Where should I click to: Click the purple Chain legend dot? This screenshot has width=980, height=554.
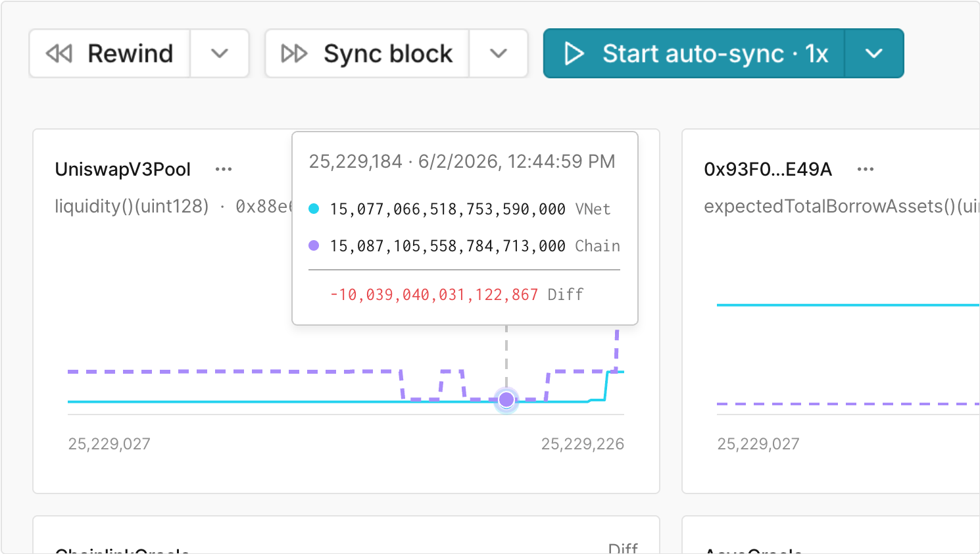point(314,245)
